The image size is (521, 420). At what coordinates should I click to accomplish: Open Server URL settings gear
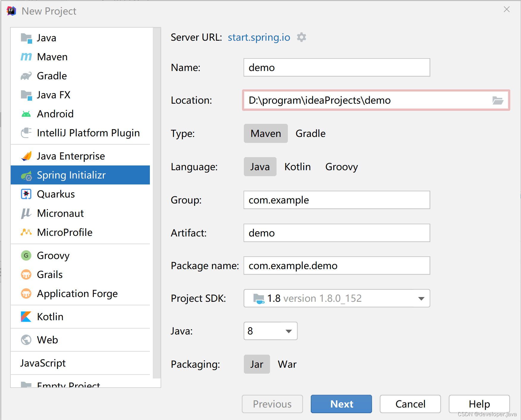302,37
